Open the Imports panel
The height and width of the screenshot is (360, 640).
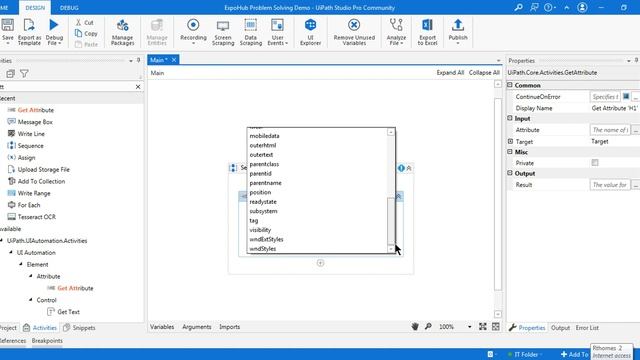229,327
